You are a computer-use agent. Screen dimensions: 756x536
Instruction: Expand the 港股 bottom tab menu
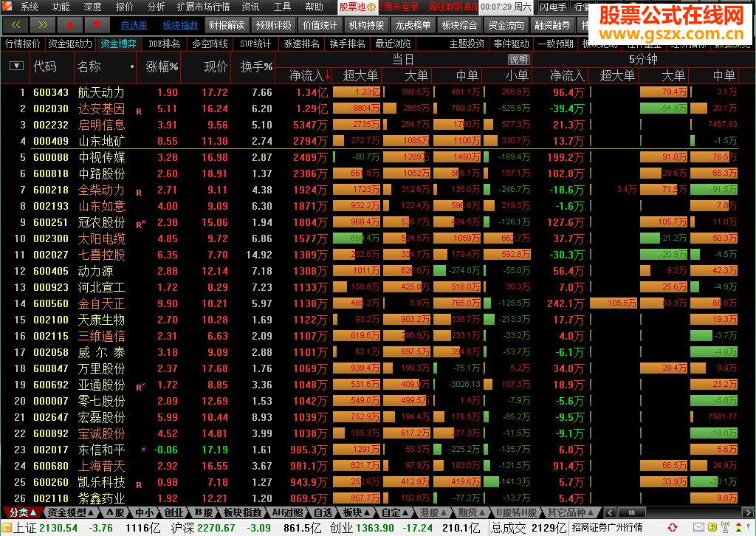tap(433, 512)
